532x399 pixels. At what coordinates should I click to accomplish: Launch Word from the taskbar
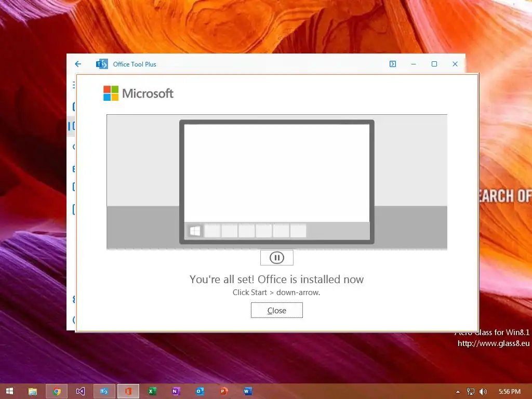pos(248,391)
